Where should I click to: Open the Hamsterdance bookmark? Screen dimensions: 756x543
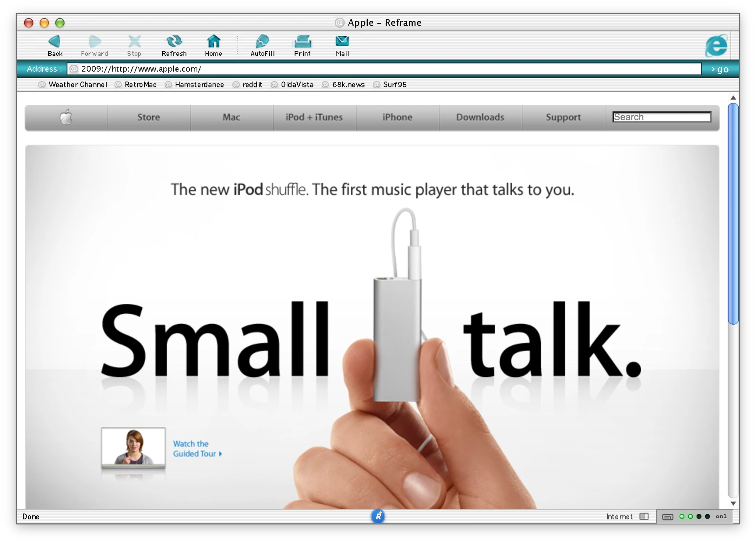(195, 85)
